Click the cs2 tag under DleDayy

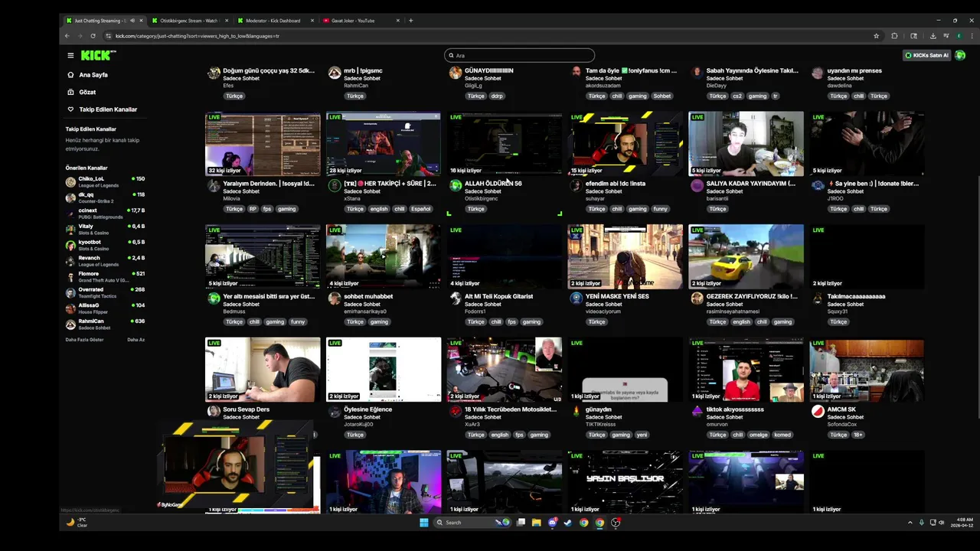737,96
